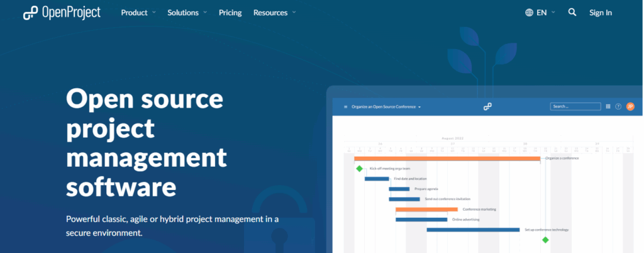Open the Resources menu
Screen dimensions: 644x253
[x=270, y=13]
